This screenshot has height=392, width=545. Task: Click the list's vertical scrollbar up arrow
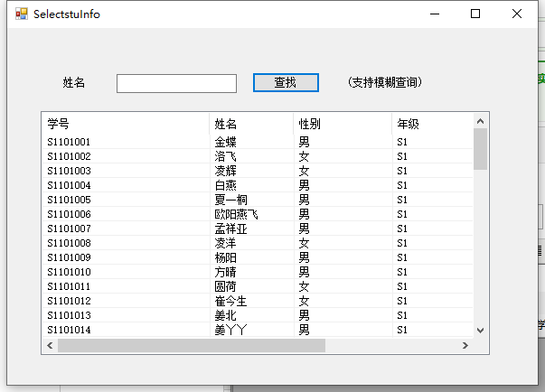point(480,121)
